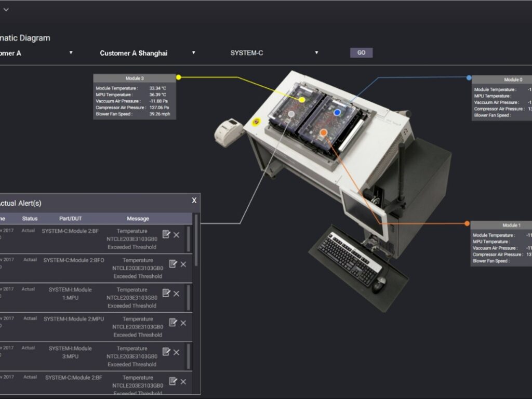Select the Module 3 info panel header
This screenshot has width=532, height=399.
134,78
